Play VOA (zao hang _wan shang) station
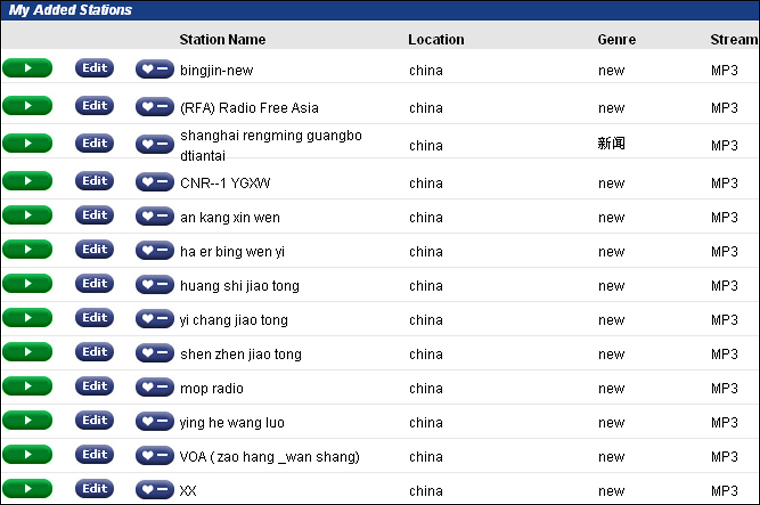The width and height of the screenshot is (760, 505). [27, 455]
